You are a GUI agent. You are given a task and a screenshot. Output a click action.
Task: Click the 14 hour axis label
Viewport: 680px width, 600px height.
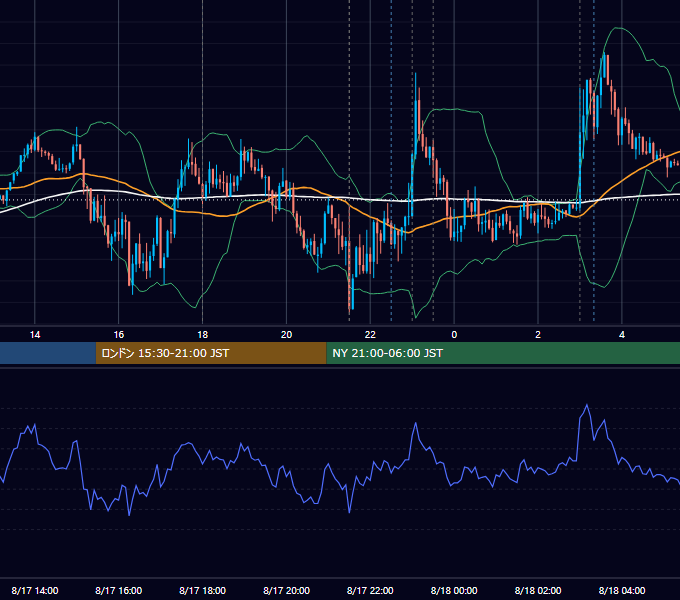[35, 335]
